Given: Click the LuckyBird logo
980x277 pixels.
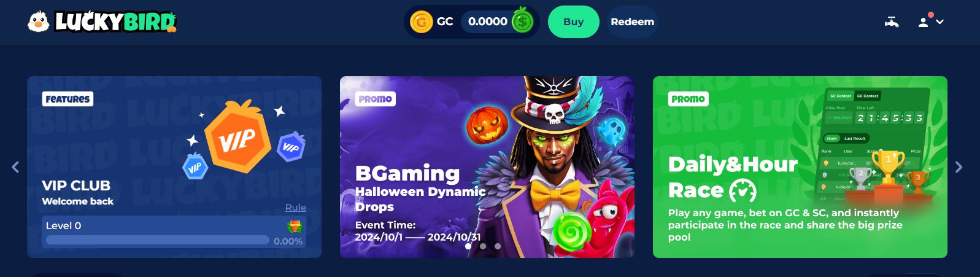Looking at the screenshot, I should click(102, 22).
